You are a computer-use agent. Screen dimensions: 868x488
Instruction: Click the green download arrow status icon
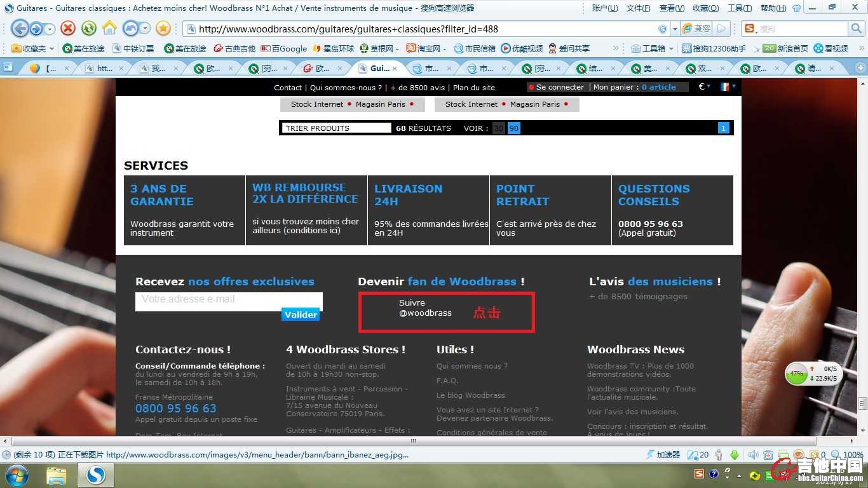(735, 454)
